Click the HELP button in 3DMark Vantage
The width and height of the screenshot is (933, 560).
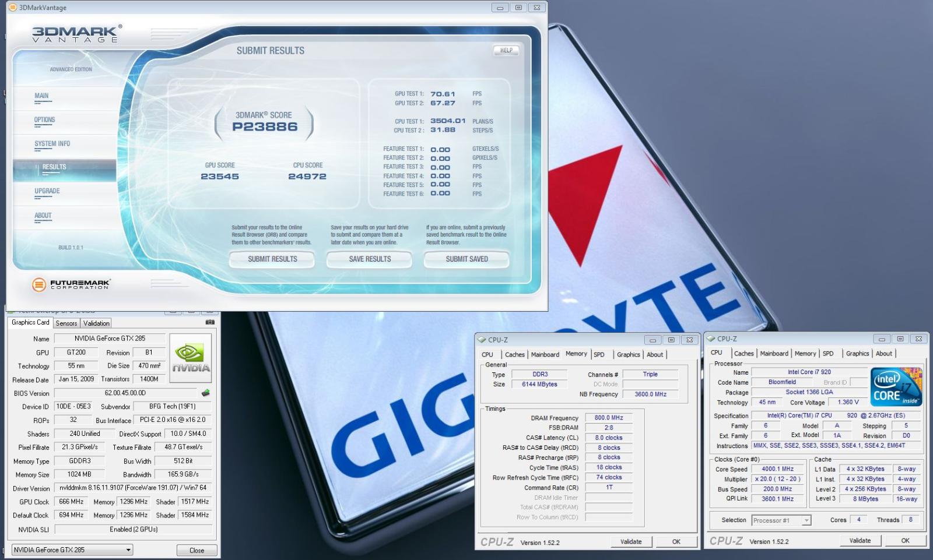[506, 51]
